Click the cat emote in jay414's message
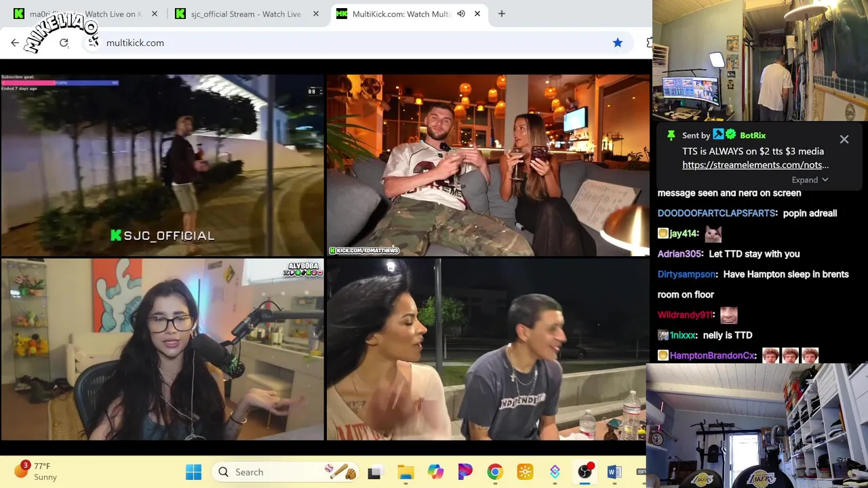The image size is (868, 488). [x=713, y=234]
